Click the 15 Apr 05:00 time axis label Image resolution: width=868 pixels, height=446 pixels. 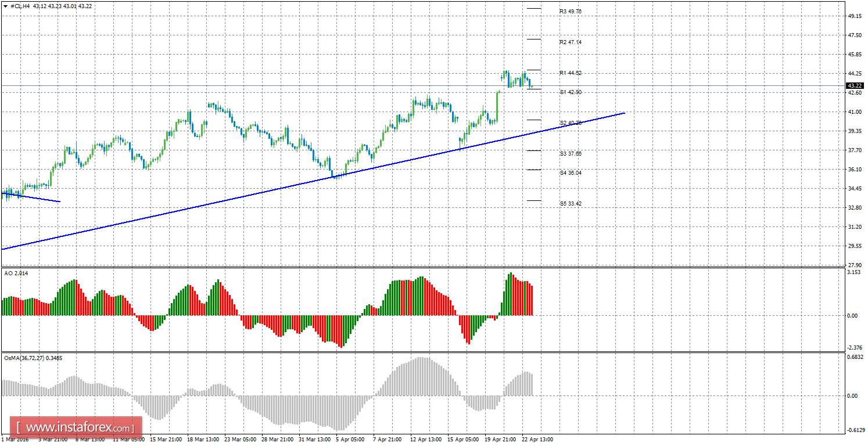click(x=463, y=440)
